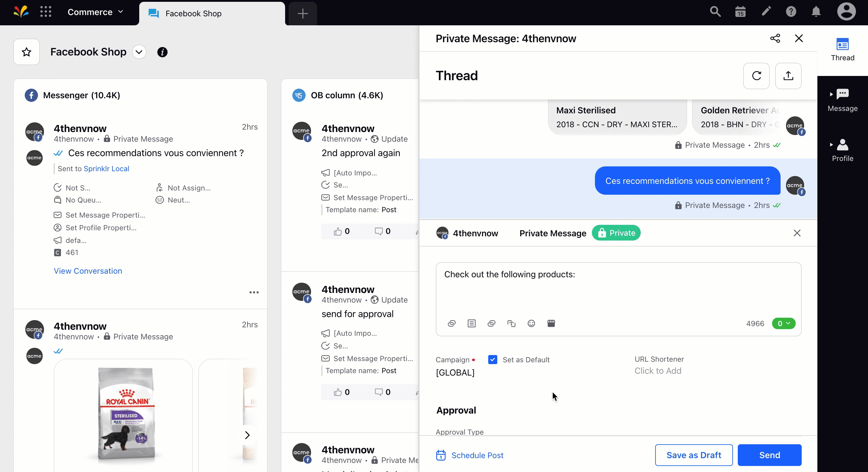Select the Campaign [GLOBAL] field
The height and width of the screenshot is (472, 868).
(x=455, y=373)
